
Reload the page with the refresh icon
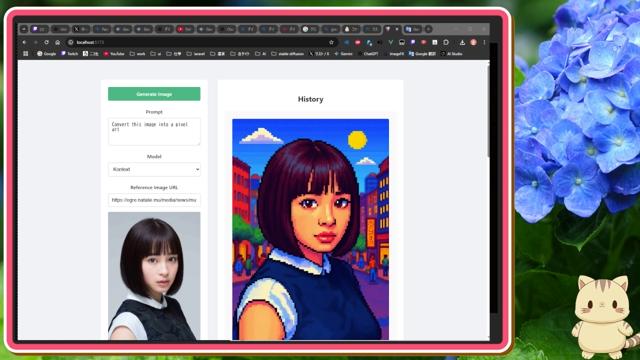(x=47, y=42)
